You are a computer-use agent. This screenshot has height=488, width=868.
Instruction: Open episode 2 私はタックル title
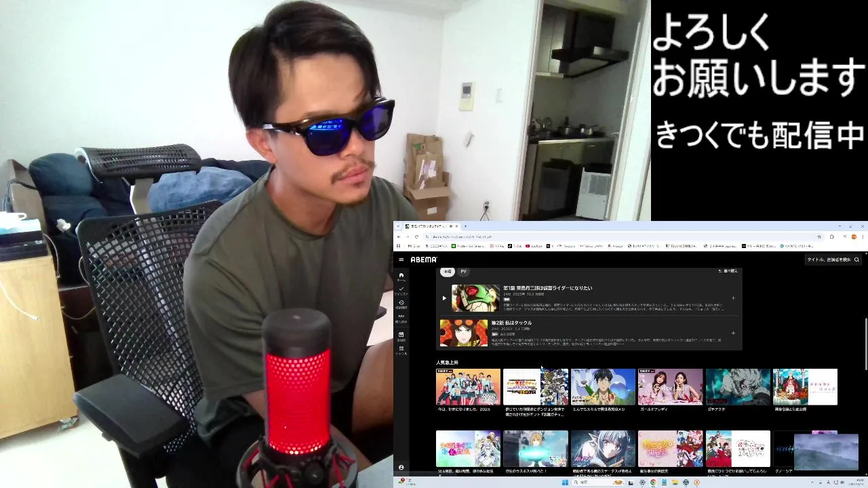coord(511,323)
